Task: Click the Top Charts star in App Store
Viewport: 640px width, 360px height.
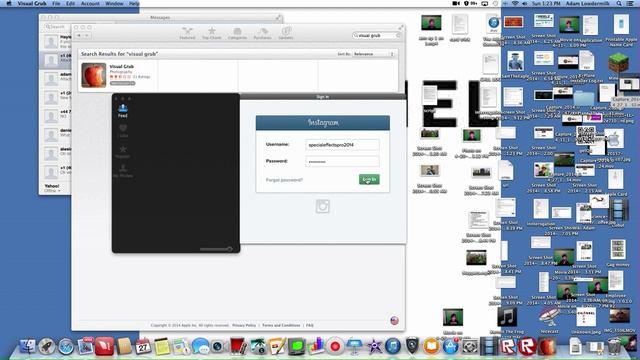Action: pyautogui.click(x=211, y=33)
